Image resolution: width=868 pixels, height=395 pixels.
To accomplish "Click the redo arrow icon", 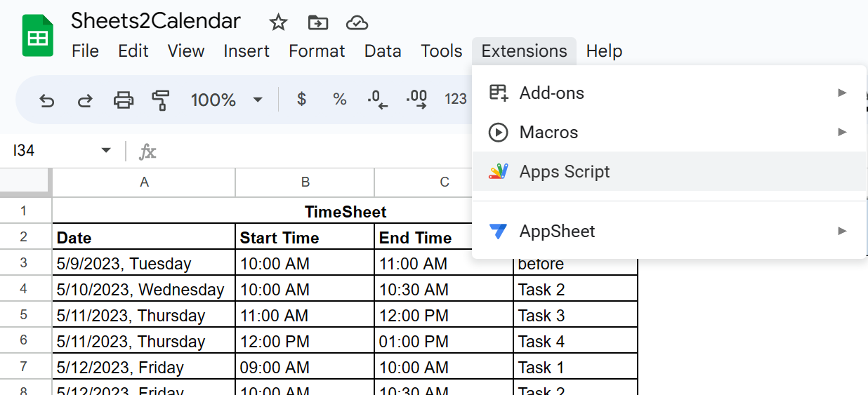I will pyautogui.click(x=85, y=100).
